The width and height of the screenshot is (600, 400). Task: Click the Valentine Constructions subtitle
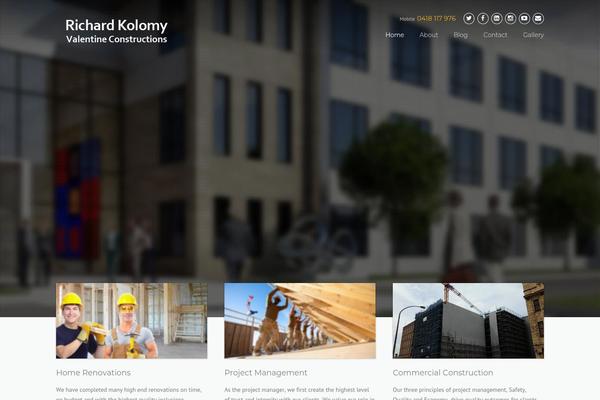tap(116, 39)
